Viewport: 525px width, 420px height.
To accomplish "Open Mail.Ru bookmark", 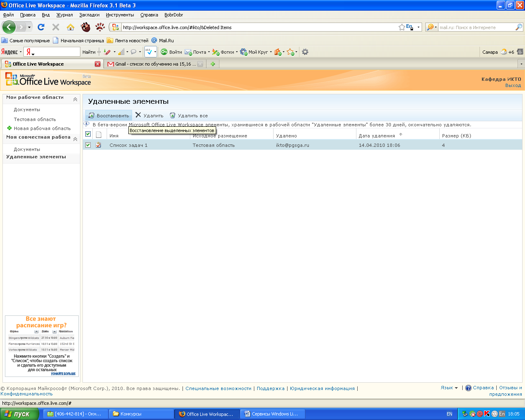I will pyautogui.click(x=163, y=41).
